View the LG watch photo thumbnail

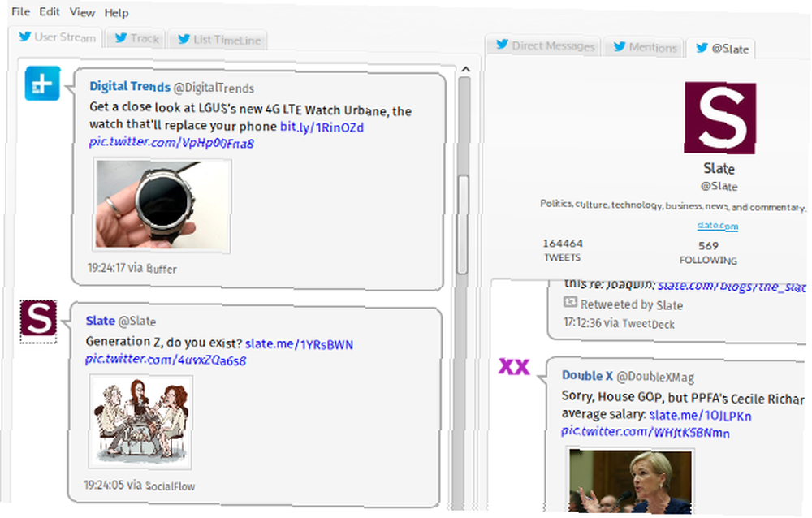162,206
